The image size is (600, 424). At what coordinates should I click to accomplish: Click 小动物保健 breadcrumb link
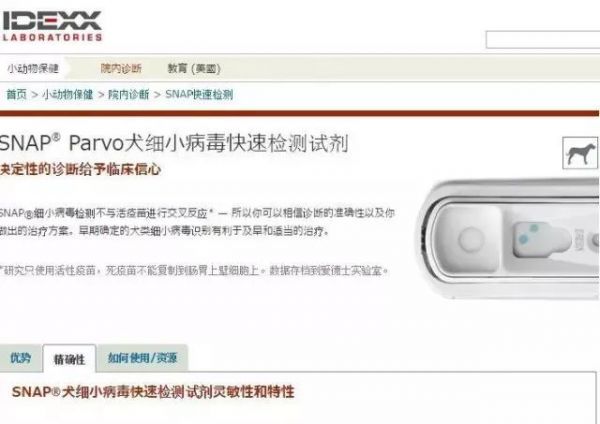tap(67, 94)
